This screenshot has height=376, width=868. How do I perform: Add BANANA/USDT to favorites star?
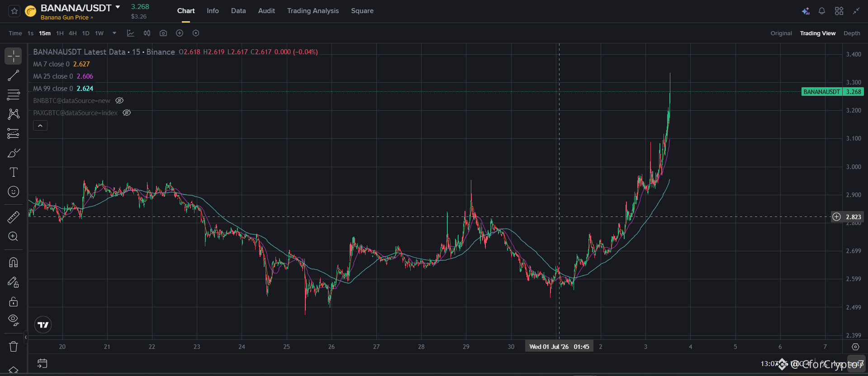[x=14, y=11]
